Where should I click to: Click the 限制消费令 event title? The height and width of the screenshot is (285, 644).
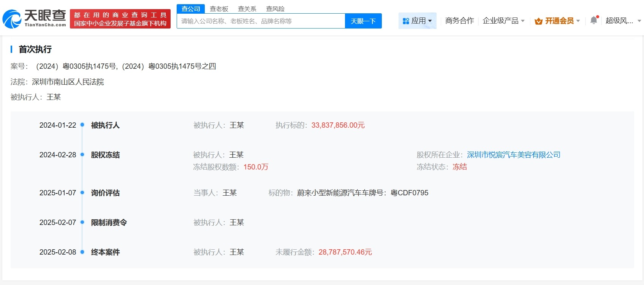click(109, 222)
